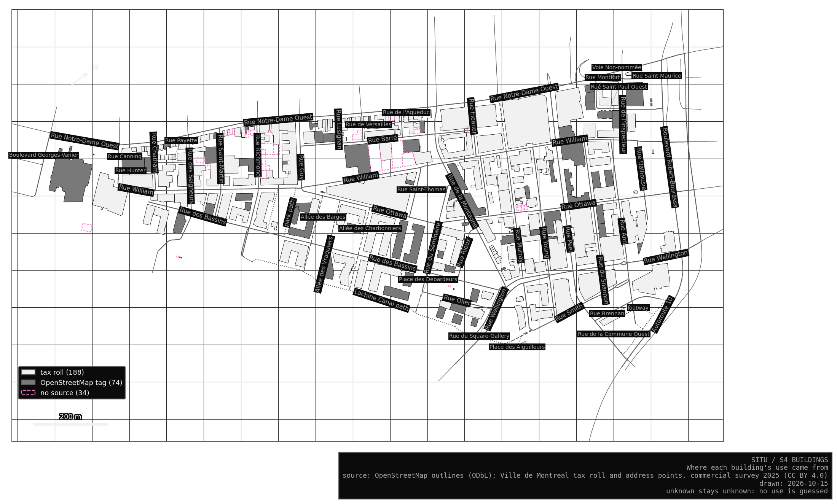The width and height of the screenshot is (837, 504).
Task: Click the 'Rue des Seigneurs' label
Action: click(190, 176)
